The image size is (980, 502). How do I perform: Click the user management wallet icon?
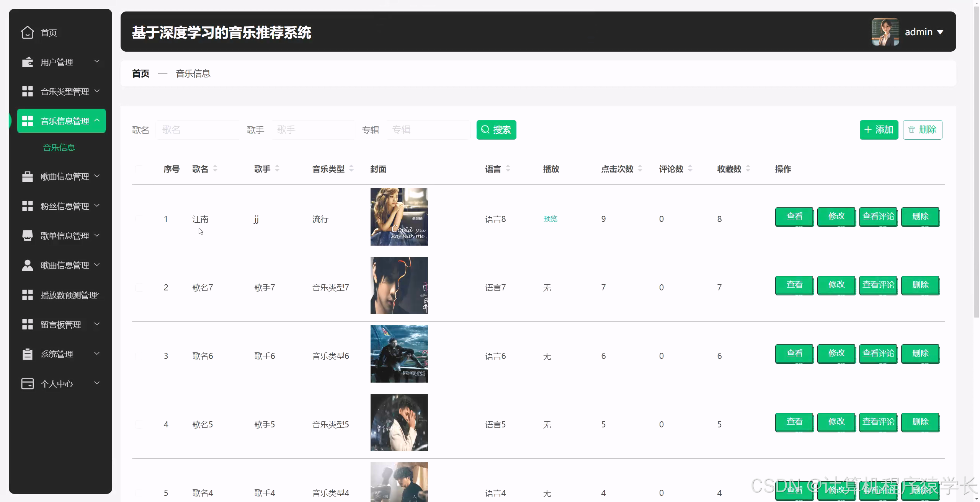click(x=27, y=62)
